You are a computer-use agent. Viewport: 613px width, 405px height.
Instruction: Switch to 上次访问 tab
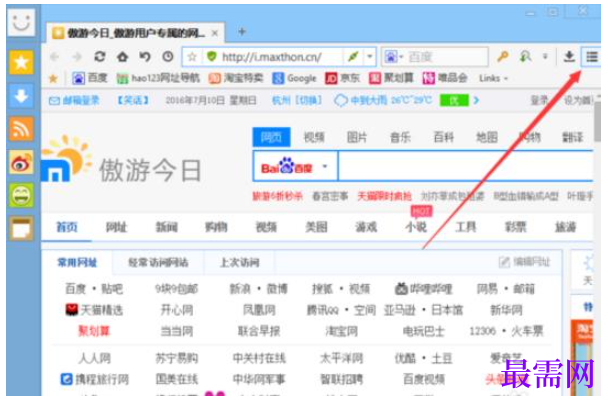pyautogui.click(x=240, y=262)
